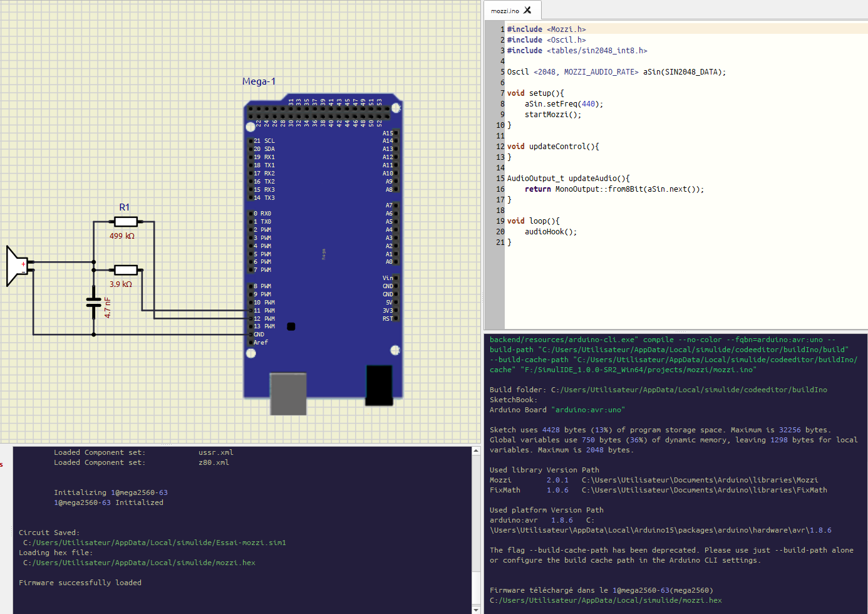Select the 3.9 kΩ resistor

point(126,270)
